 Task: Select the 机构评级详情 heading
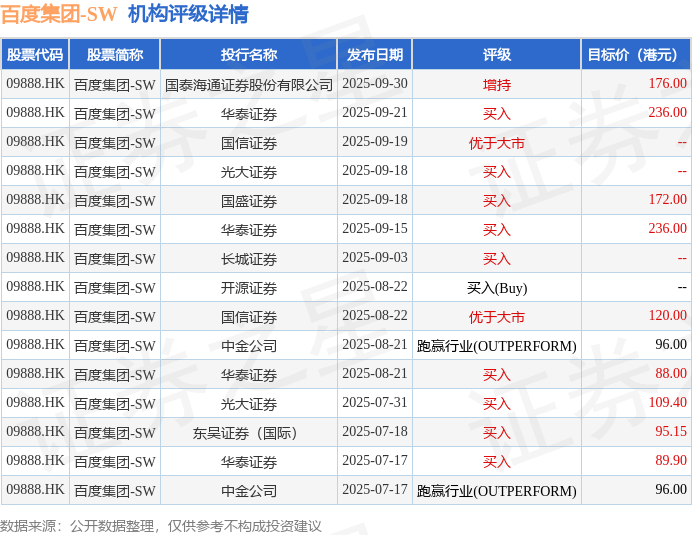188,14
